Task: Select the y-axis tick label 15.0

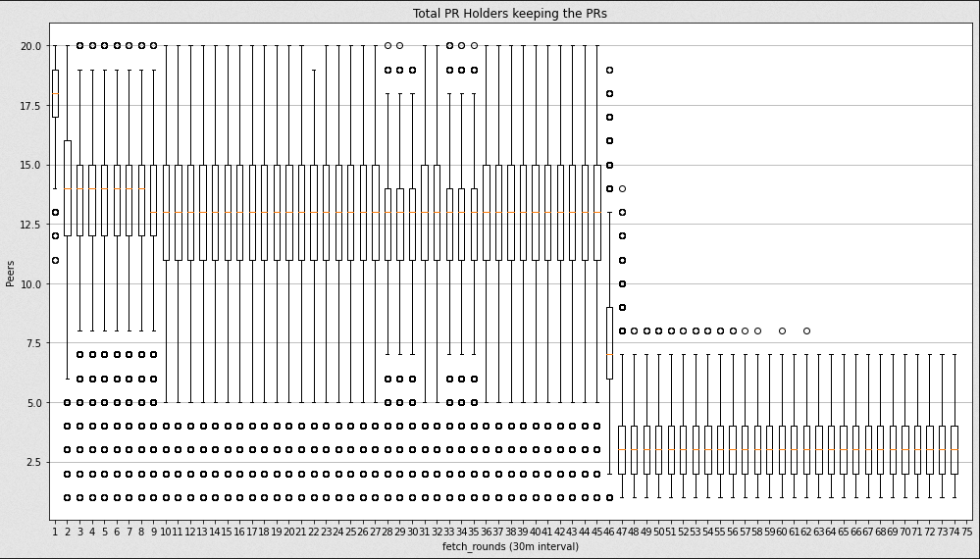Action: 30,165
